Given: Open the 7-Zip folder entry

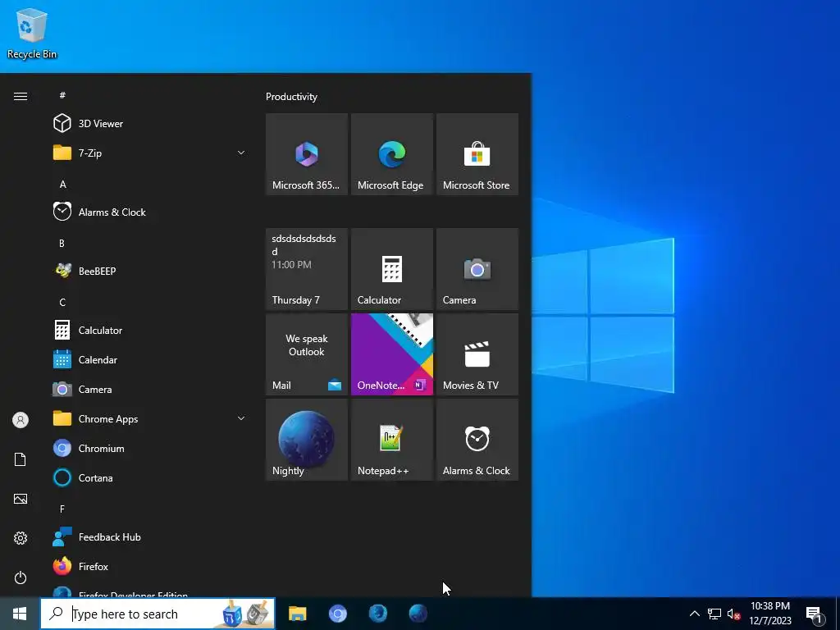Looking at the screenshot, I should [150, 153].
